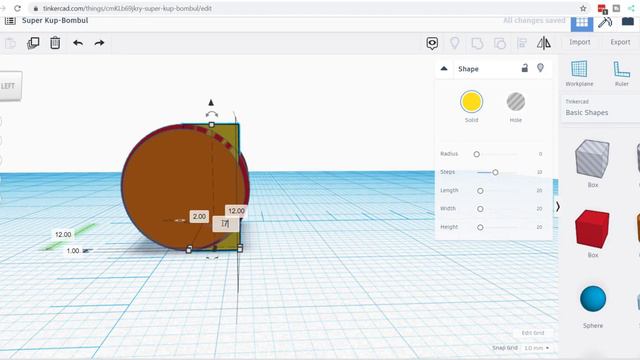Edit the 2.00 dimension field
Screen dimensions: 640x360
click(x=199, y=216)
